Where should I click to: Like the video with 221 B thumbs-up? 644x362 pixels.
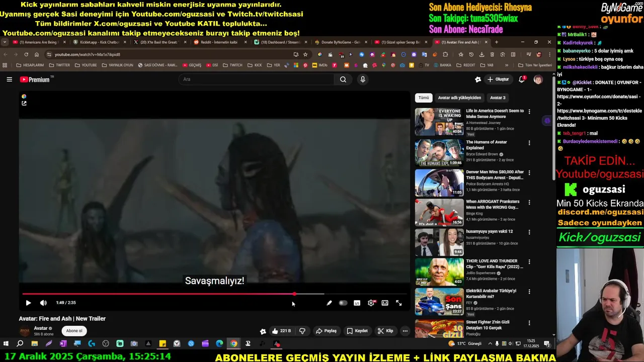point(282,331)
